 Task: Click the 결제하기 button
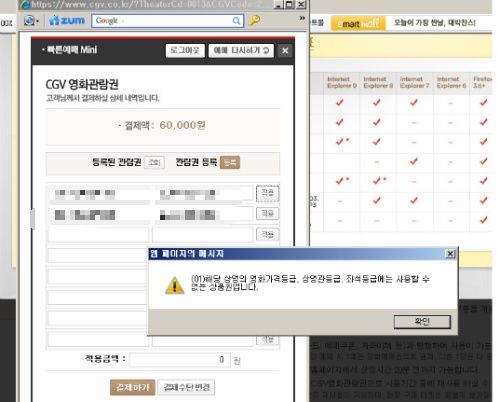point(132,387)
